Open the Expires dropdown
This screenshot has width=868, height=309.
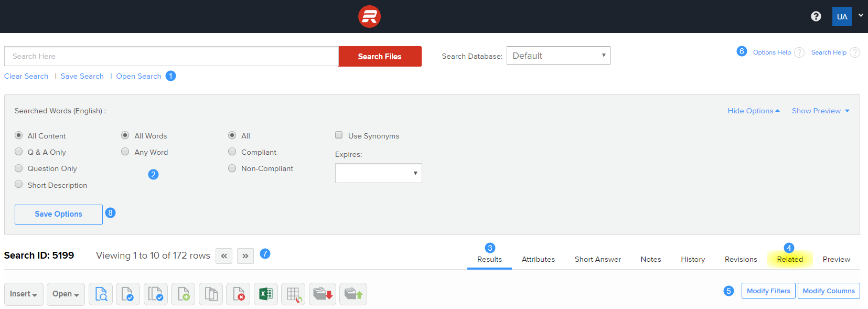(x=378, y=173)
